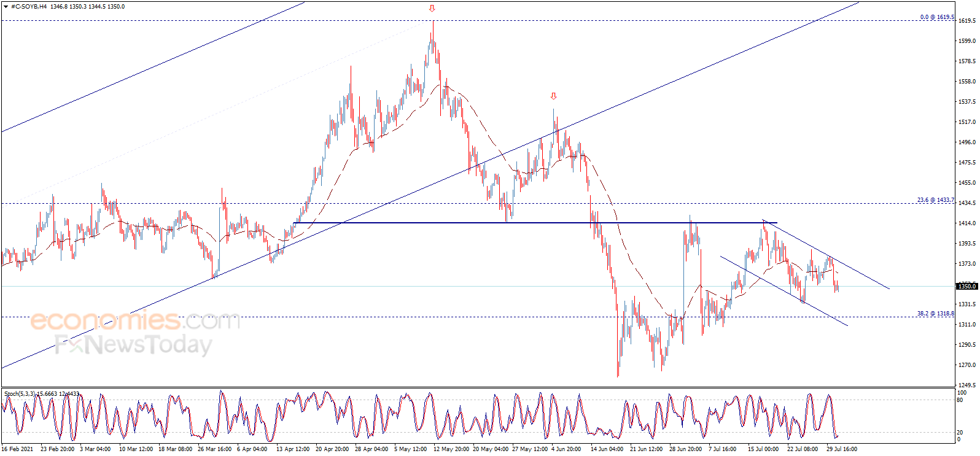Click price axis value 1373.0
980x456 pixels.
click(966, 264)
